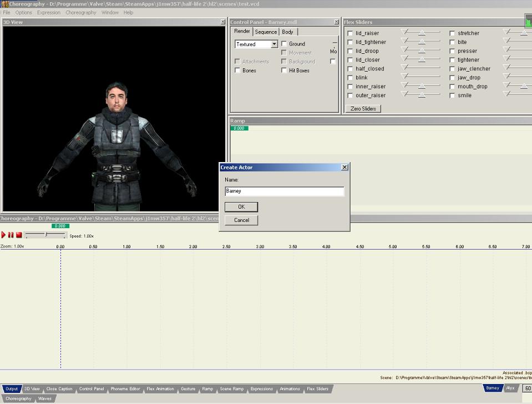Image resolution: width=532 pixels, height=404 pixels.
Task: Tick the lid_droop flex checkbox
Action: tap(350, 51)
